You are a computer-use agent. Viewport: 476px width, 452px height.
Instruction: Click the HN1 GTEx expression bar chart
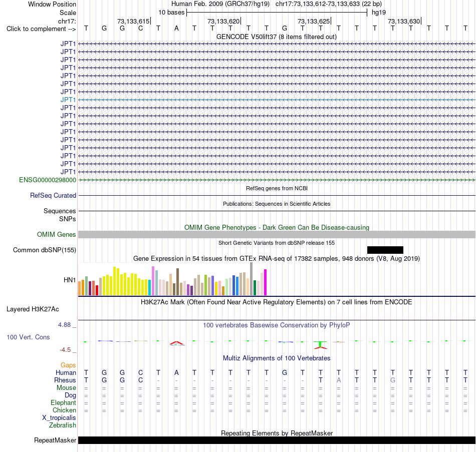click(172, 279)
